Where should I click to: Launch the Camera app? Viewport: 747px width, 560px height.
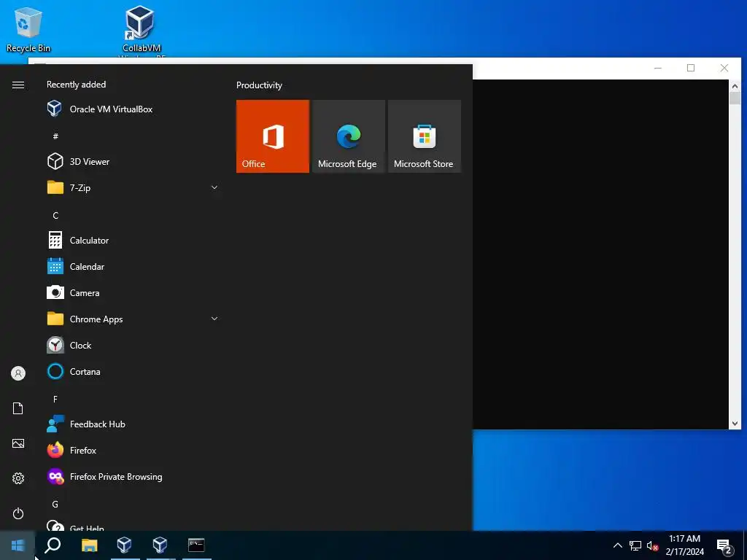click(133, 293)
